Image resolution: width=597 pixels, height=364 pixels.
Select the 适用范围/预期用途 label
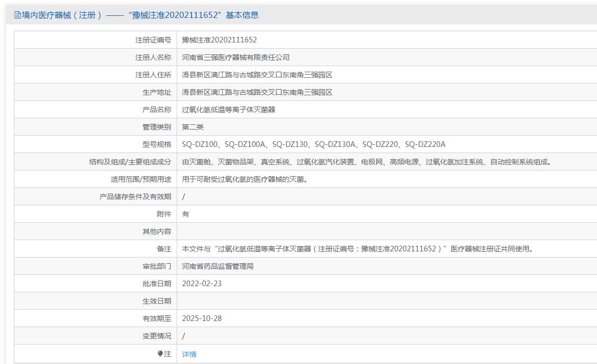pos(141,179)
